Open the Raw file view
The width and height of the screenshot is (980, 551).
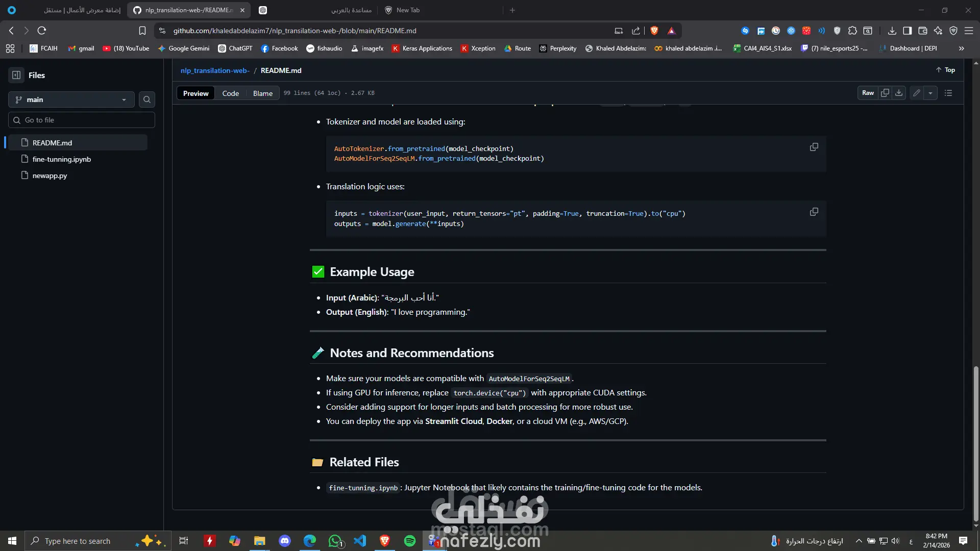[868, 93]
